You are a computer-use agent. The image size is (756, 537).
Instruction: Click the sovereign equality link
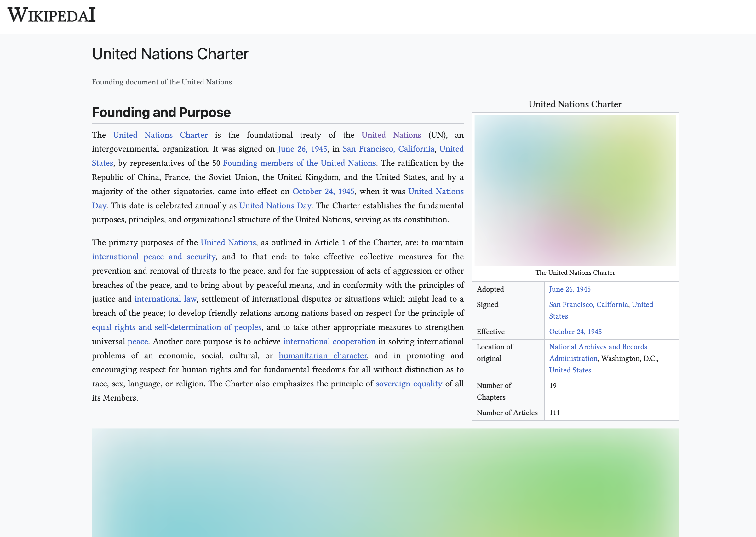pyautogui.click(x=409, y=384)
